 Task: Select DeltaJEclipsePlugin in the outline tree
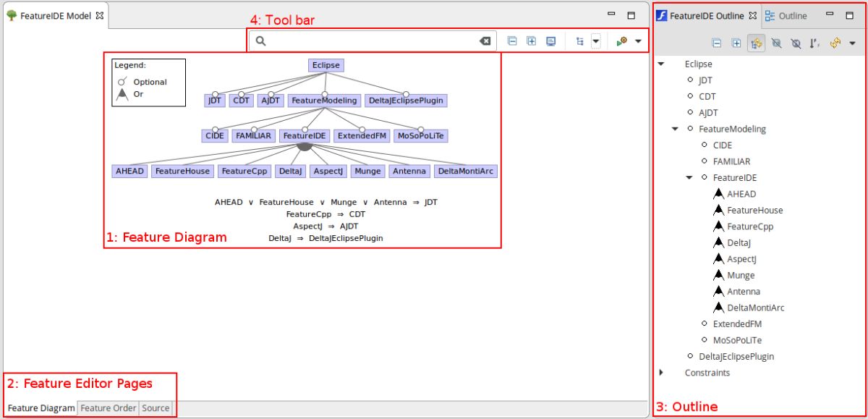point(736,356)
